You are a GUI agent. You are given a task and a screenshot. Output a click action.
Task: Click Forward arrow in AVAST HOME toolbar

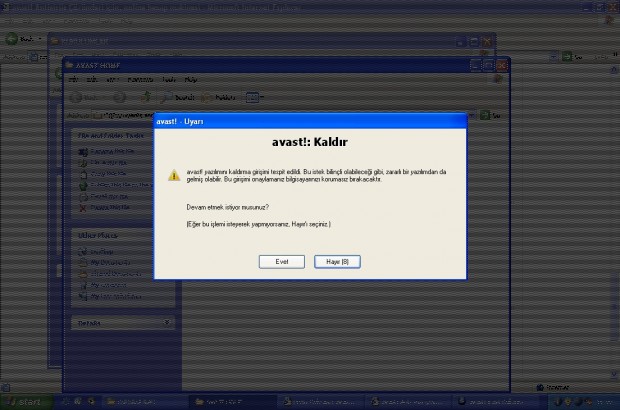click(x=120, y=97)
